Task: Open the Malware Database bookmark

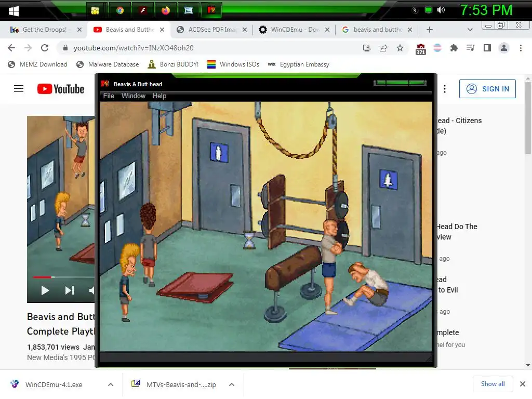Action: pyautogui.click(x=108, y=64)
